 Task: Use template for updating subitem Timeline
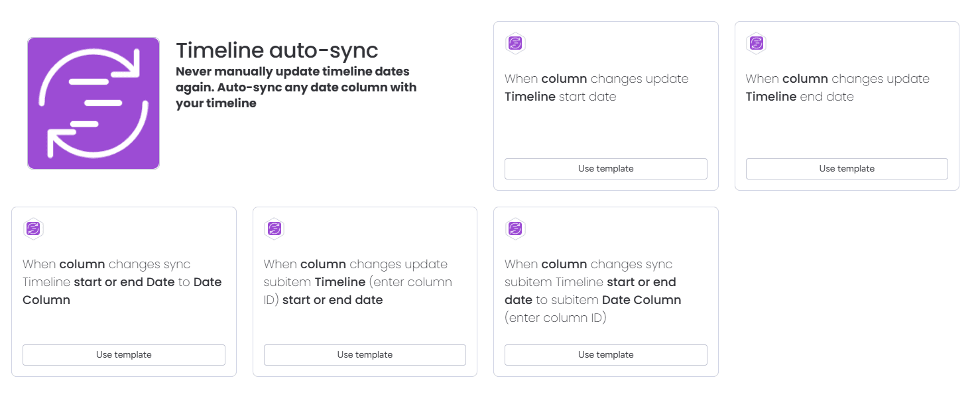coord(365,354)
